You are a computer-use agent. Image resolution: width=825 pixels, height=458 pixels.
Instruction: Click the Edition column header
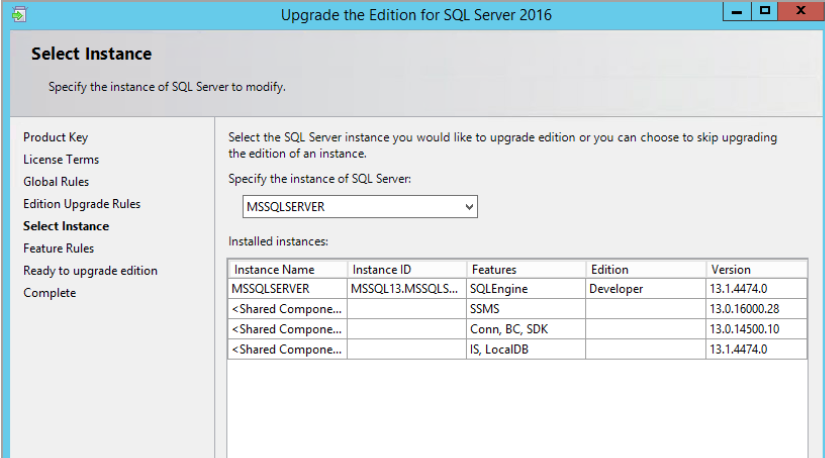[646, 270]
